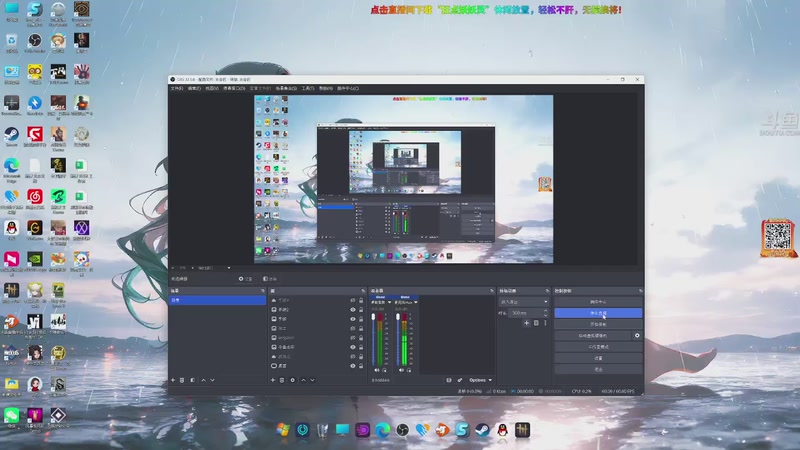Open the WeChat shortcut on the desktop
The height and width of the screenshot is (450, 800).
[x=11, y=417]
